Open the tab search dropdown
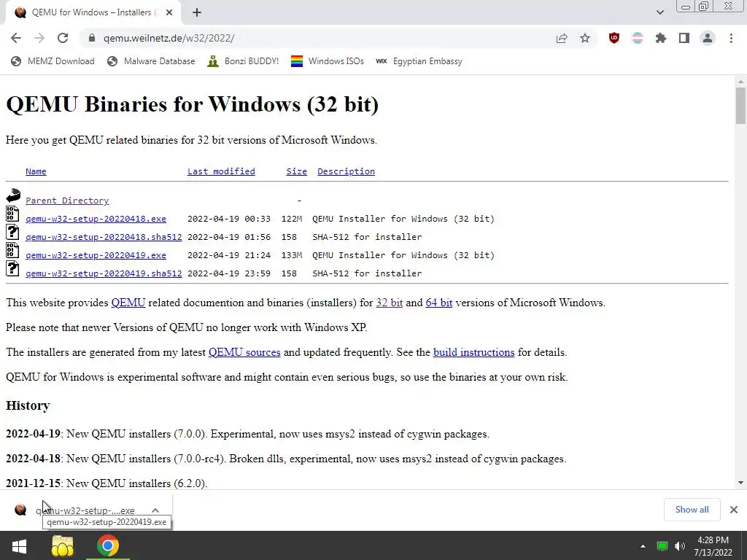Image resolution: width=747 pixels, height=560 pixels. point(659,12)
